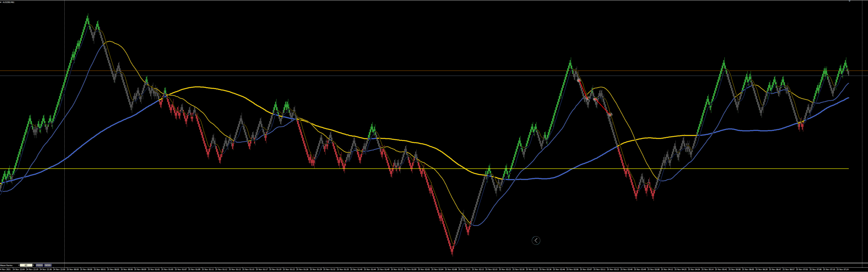
Task: Open the dropdown arrow beside AUS200,M61
Action: pos(1,2)
